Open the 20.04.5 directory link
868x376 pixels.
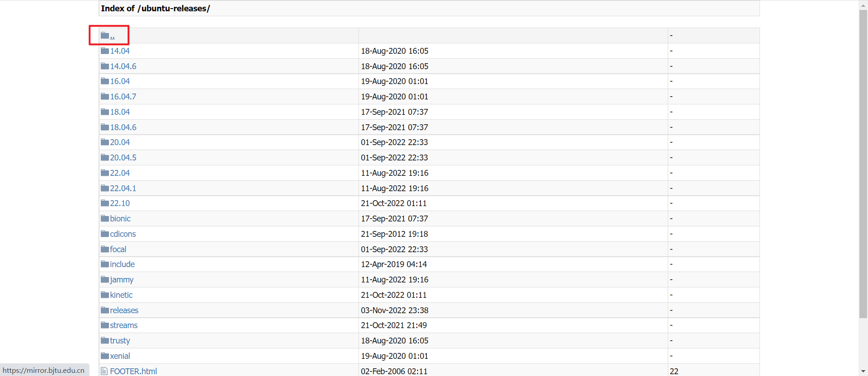coord(123,158)
